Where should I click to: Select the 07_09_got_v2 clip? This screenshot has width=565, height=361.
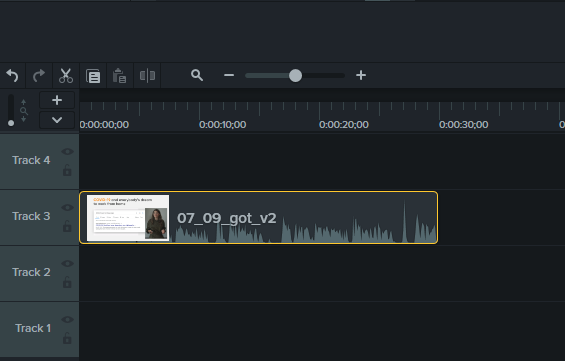(258, 218)
